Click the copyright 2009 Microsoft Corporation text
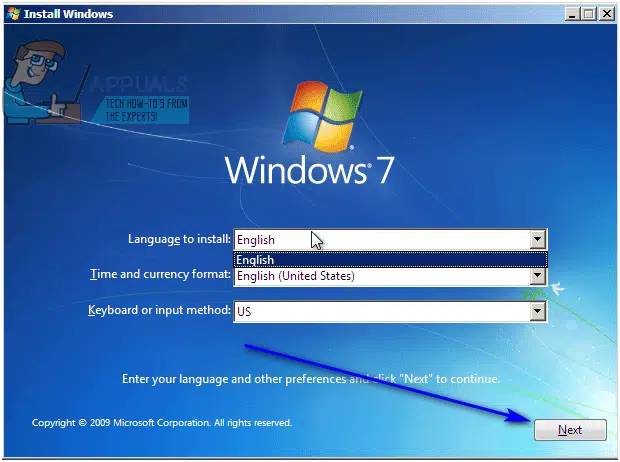620x462 pixels. point(162,423)
